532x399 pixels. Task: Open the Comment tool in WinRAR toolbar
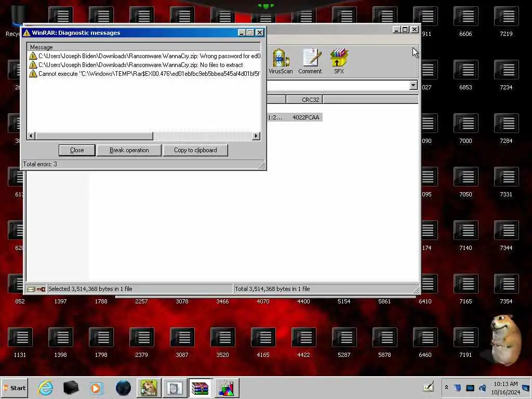coord(310,61)
